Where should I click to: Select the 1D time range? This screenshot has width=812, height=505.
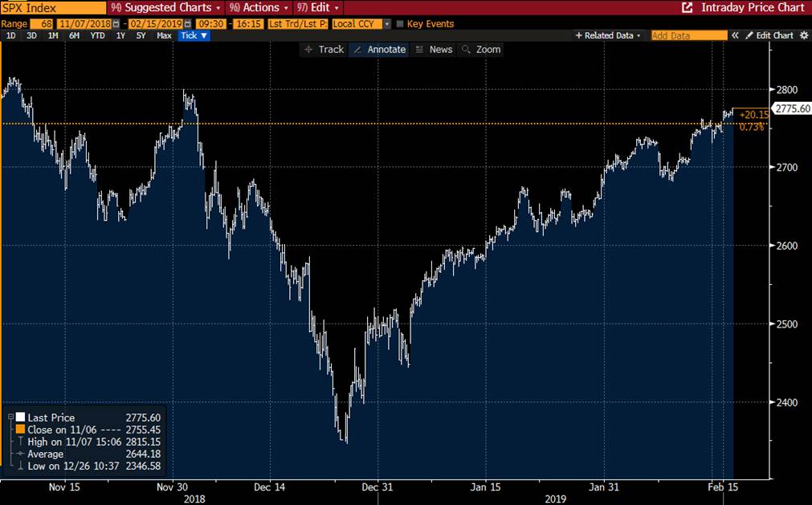[x=10, y=36]
